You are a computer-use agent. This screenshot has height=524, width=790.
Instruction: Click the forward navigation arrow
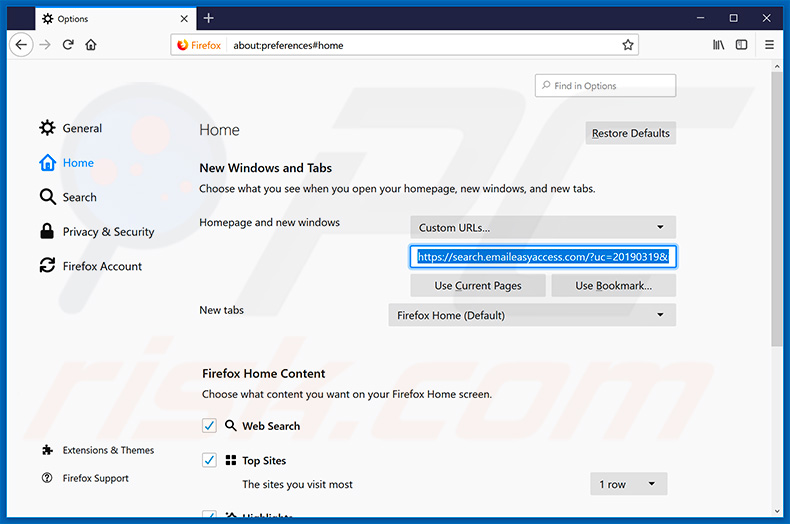coord(45,45)
